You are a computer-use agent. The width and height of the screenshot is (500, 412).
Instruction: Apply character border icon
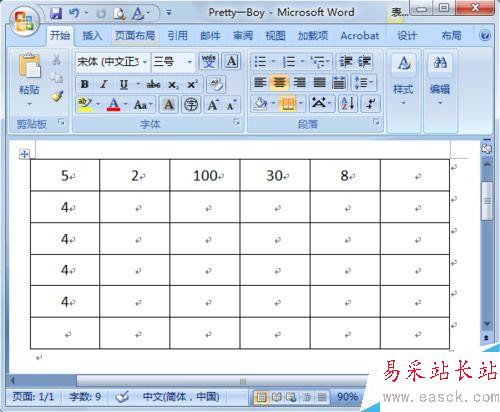[x=231, y=61]
